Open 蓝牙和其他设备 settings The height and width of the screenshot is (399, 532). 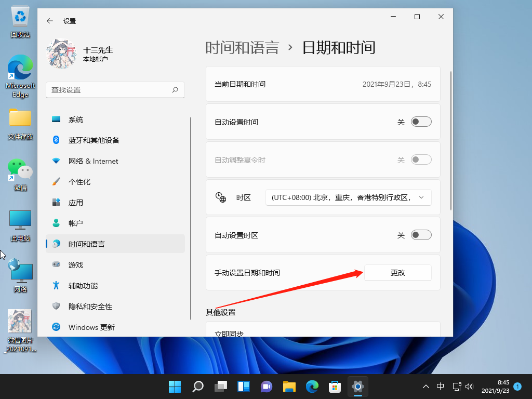pyautogui.click(x=94, y=140)
